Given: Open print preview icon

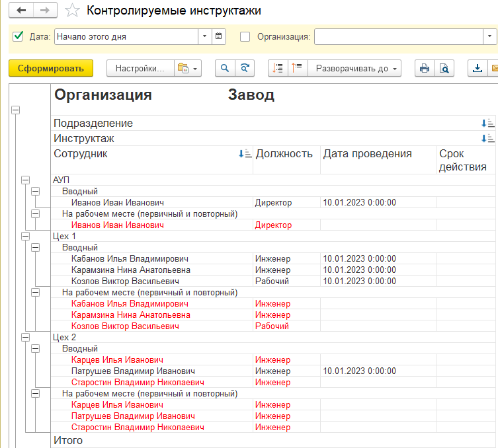Looking at the screenshot, I should [x=444, y=68].
